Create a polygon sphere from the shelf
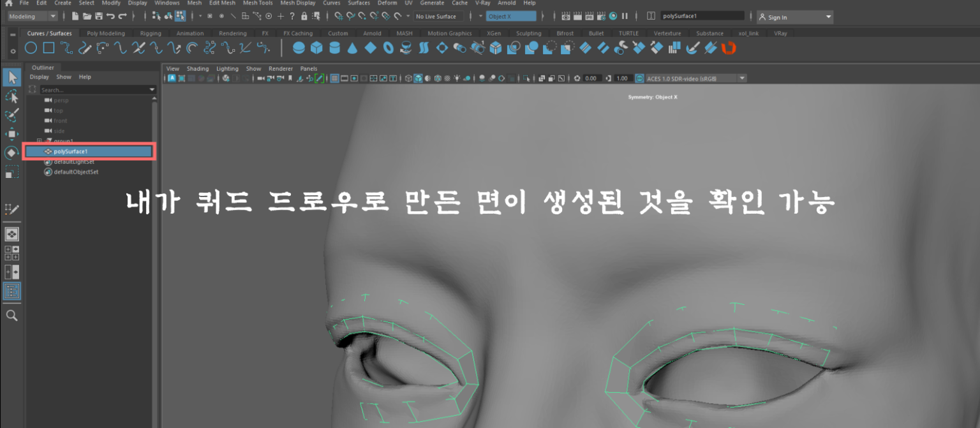This screenshot has width=980, height=428. pos(298,47)
